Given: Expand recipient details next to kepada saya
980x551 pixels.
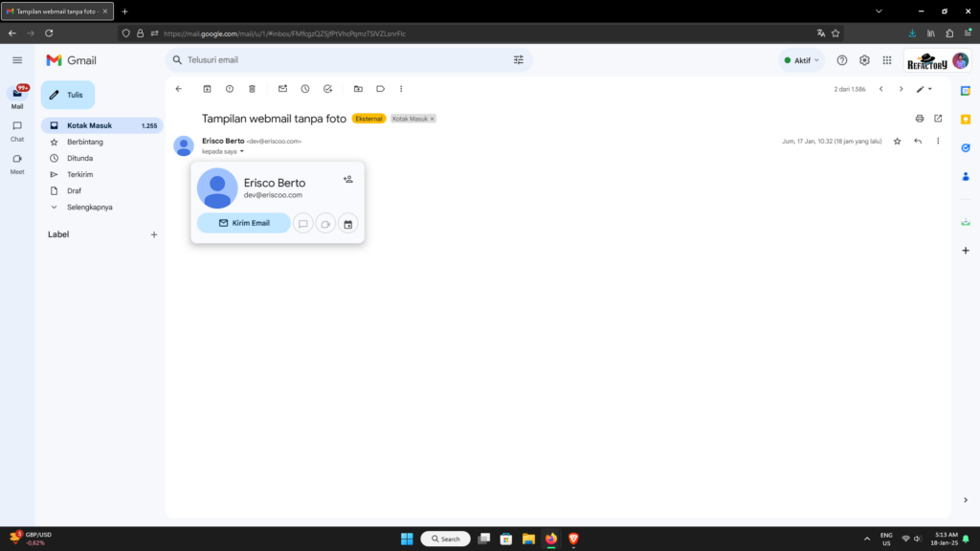Looking at the screenshot, I should pyautogui.click(x=242, y=151).
